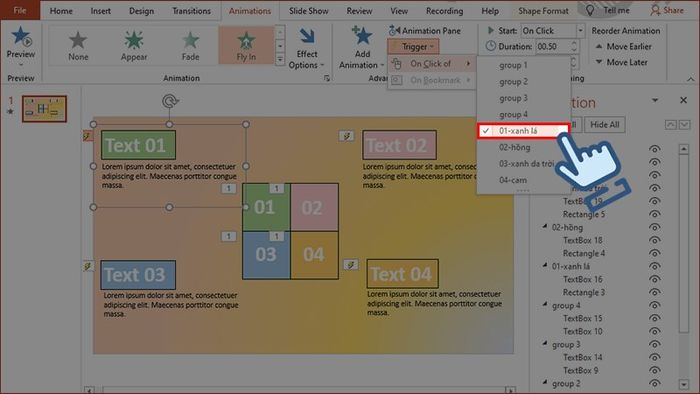700x394 pixels.
Task: Click rotate handle above Text 01 group
Action: click(x=170, y=101)
